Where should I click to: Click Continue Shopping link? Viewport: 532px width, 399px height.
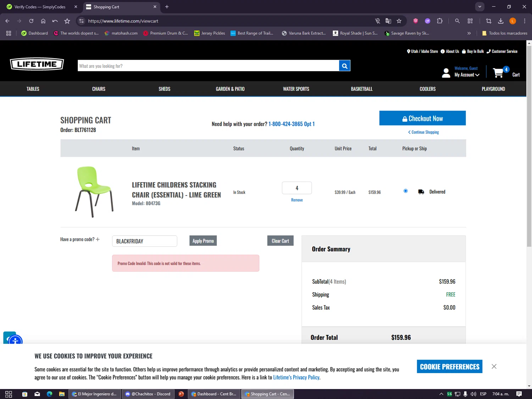click(x=423, y=132)
